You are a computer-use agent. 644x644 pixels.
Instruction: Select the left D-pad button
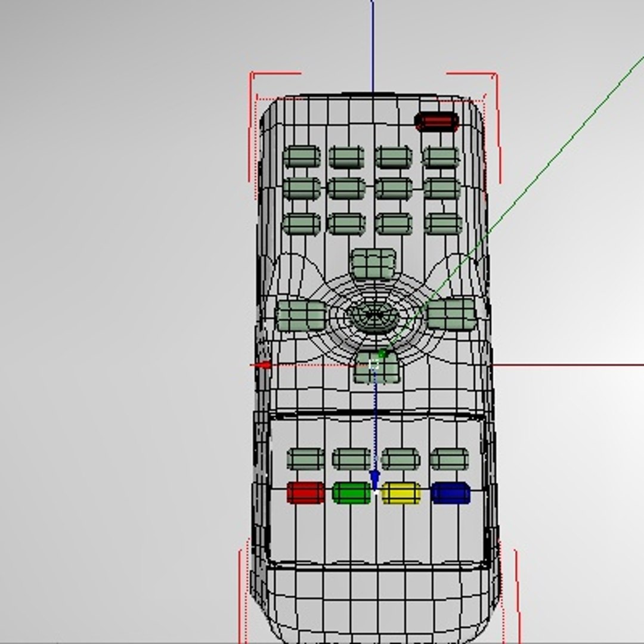301,315
